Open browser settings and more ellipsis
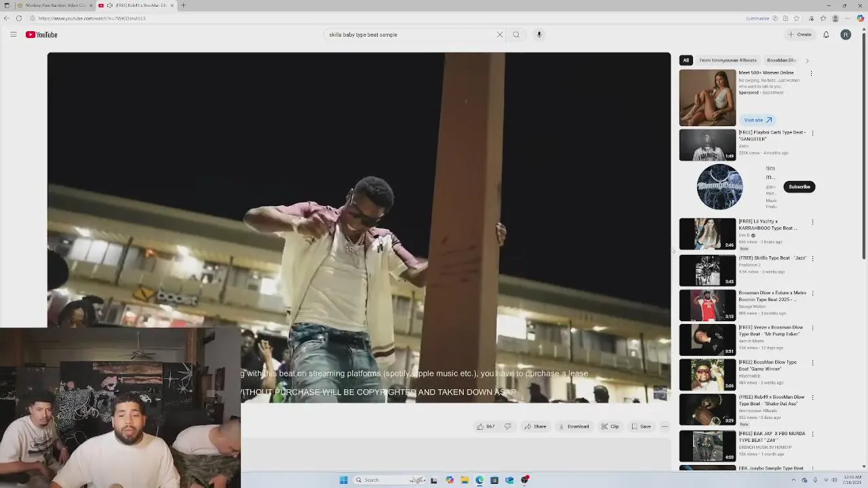 click(848, 18)
